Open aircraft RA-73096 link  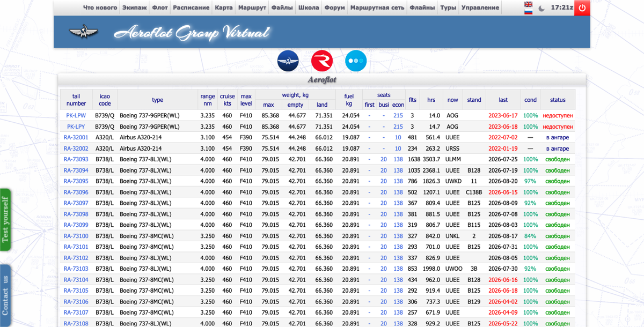pyautogui.click(x=76, y=192)
